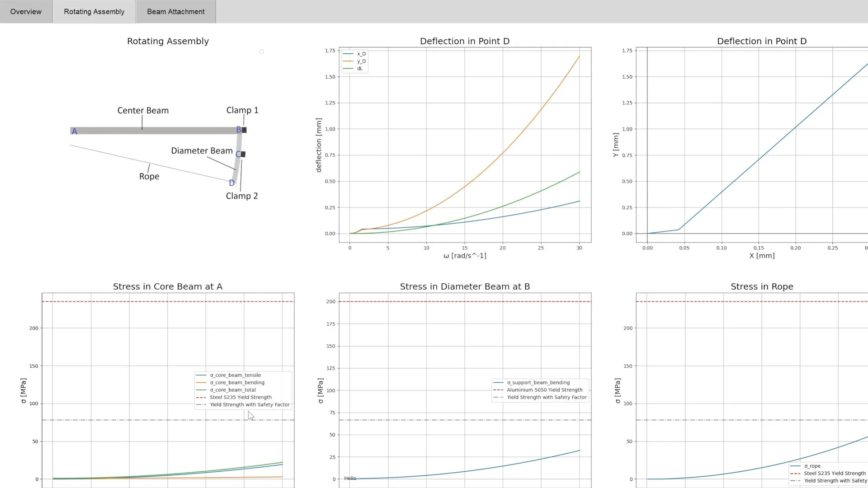Click σ_rope legend entry

[812, 466]
